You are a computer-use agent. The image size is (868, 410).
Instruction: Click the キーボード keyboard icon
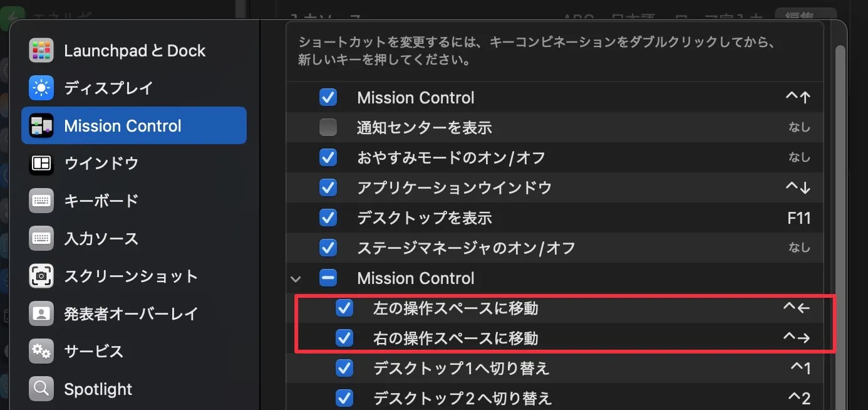[41, 201]
